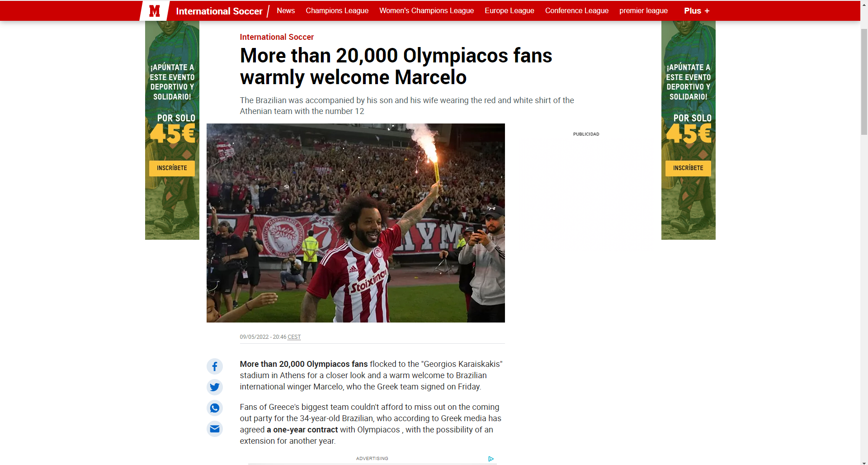Share article via WhatsApp
Viewport: 868px width, 465px height.
(215, 408)
